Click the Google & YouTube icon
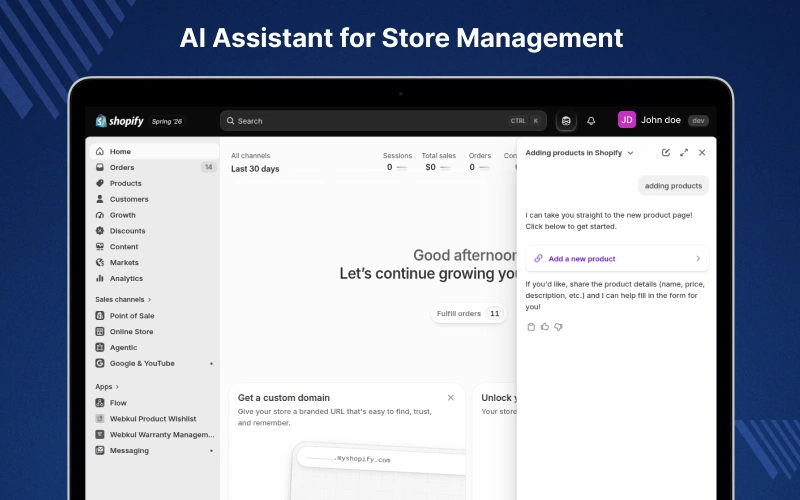 (100, 363)
